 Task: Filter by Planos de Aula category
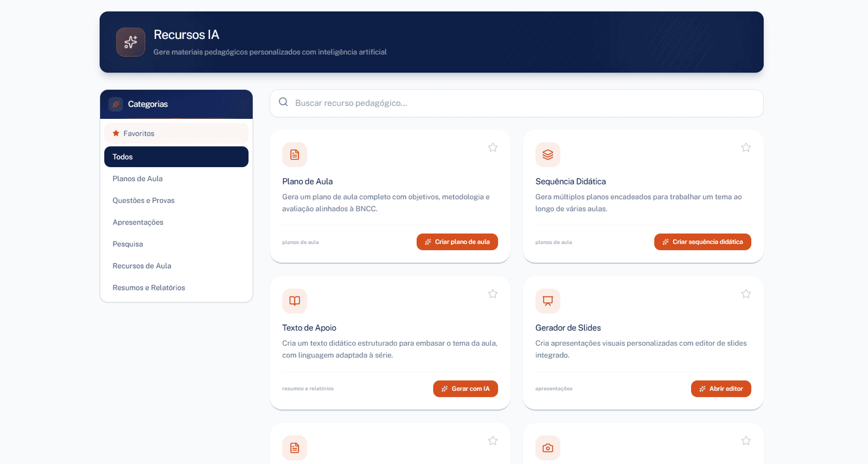click(176, 179)
